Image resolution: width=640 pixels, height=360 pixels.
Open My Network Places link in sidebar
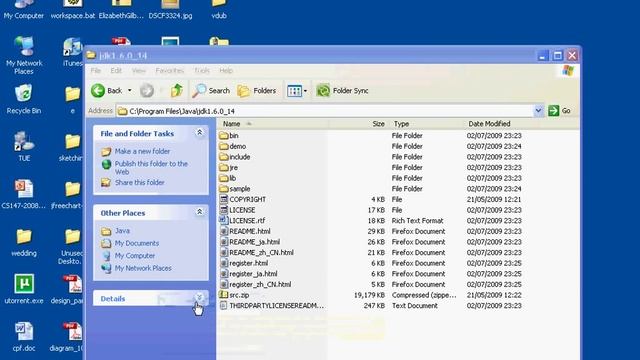(x=143, y=268)
